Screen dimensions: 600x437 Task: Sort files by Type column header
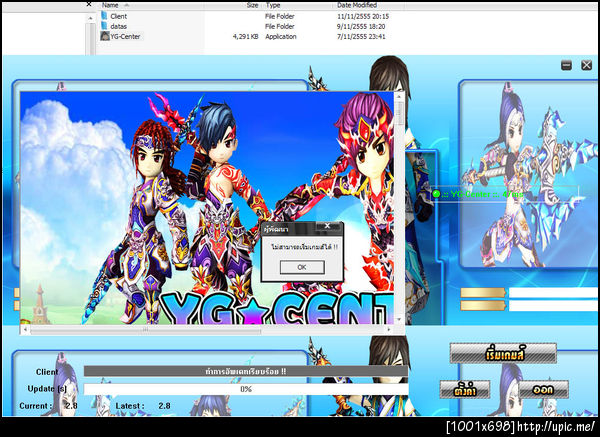point(273,5)
